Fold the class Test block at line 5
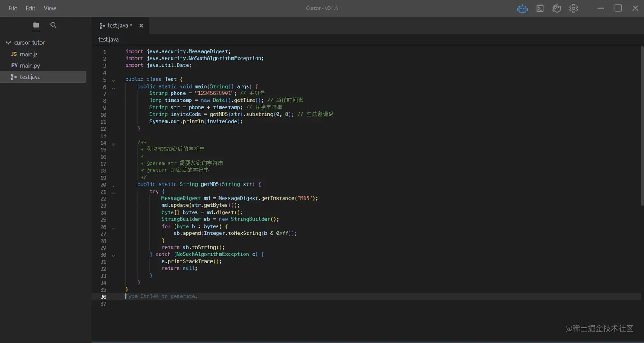This screenshot has height=343, width=644. tap(114, 80)
